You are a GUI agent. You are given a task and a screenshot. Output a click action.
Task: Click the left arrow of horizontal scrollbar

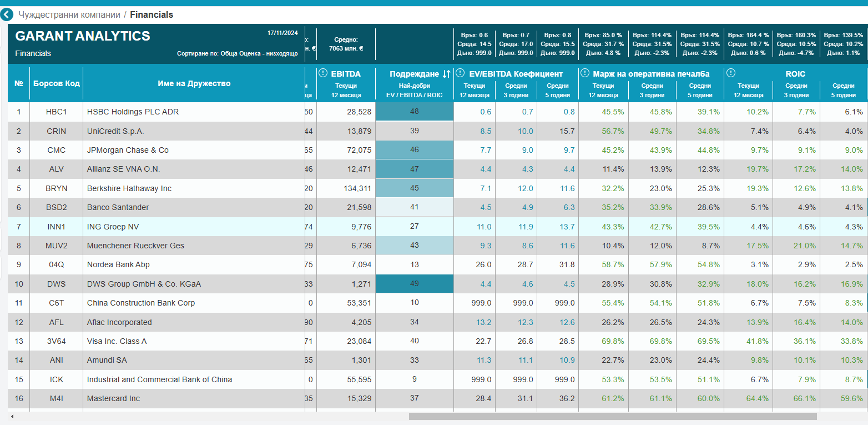tap(12, 416)
